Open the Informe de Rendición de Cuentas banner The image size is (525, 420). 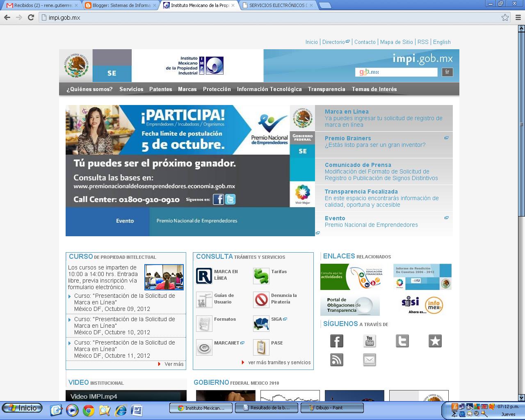[422, 277]
